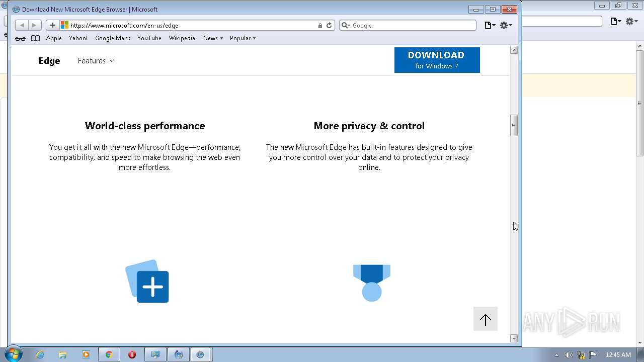The width and height of the screenshot is (644, 362).
Task: Open Opera browser from the taskbar
Action: [132, 354]
